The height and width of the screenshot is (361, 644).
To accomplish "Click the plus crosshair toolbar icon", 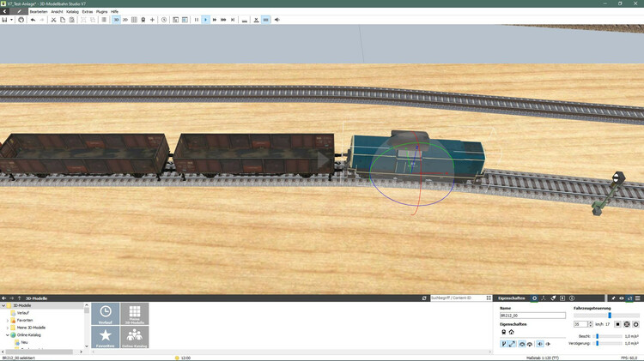I will pyautogui.click(x=152, y=20).
